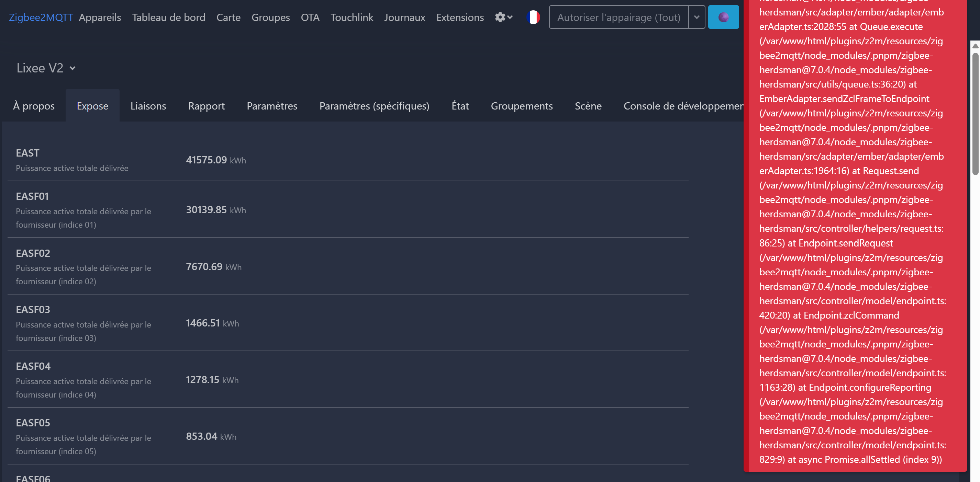Open the Journaux logs page
This screenshot has width=980, height=482.
click(404, 17)
